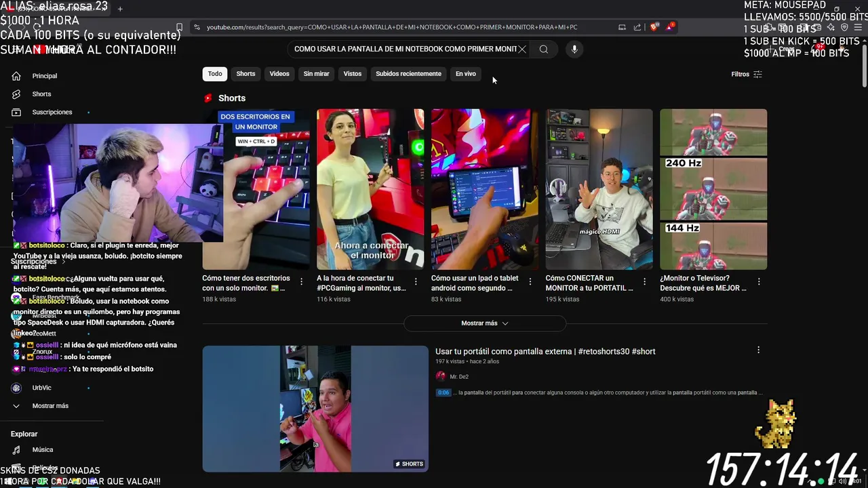Screen dimensions: 868x488
Task: Open 'Usar tu portátil' video thumbnail
Action: point(315,409)
